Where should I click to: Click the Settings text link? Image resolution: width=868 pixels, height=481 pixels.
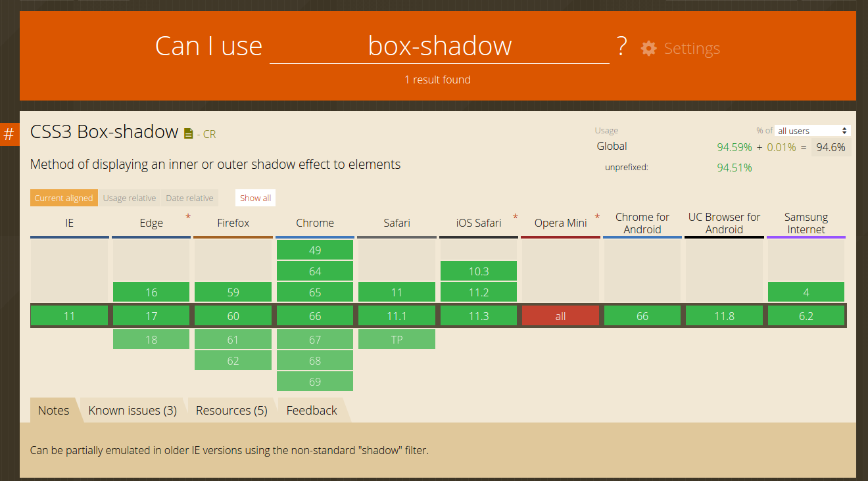pos(692,48)
